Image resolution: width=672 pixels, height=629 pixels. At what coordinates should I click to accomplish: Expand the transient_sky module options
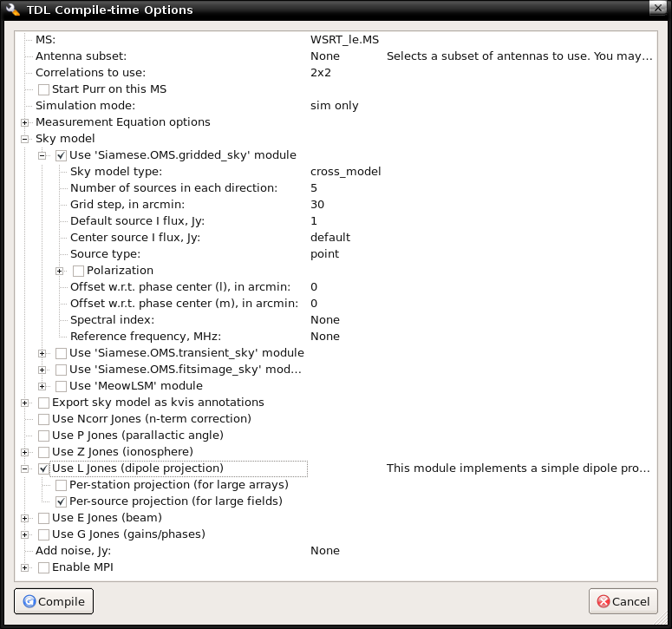pos(42,354)
